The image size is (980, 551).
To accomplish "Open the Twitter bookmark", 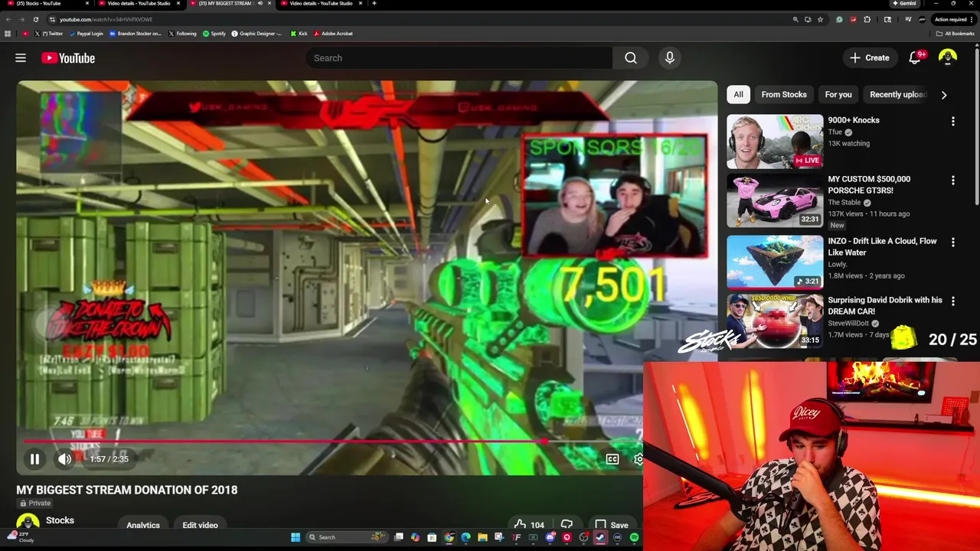I will click(49, 34).
